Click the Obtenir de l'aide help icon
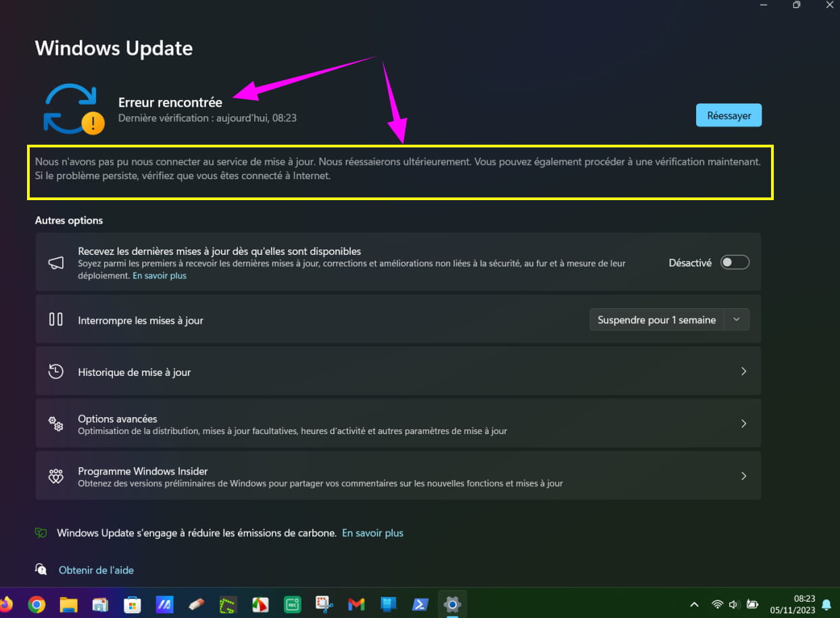The height and width of the screenshot is (618, 840). tap(41, 569)
